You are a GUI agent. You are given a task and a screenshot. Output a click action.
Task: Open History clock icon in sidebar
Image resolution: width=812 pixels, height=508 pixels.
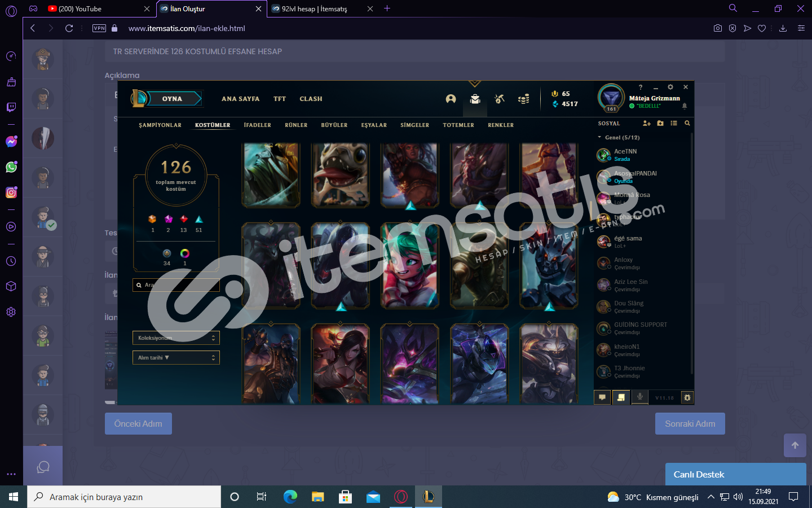tap(11, 261)
